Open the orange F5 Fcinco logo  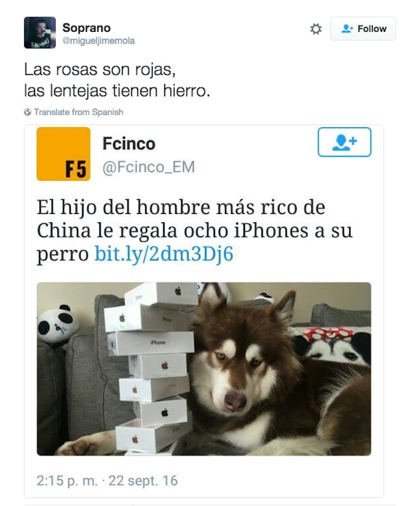click(x=64, y=154)
